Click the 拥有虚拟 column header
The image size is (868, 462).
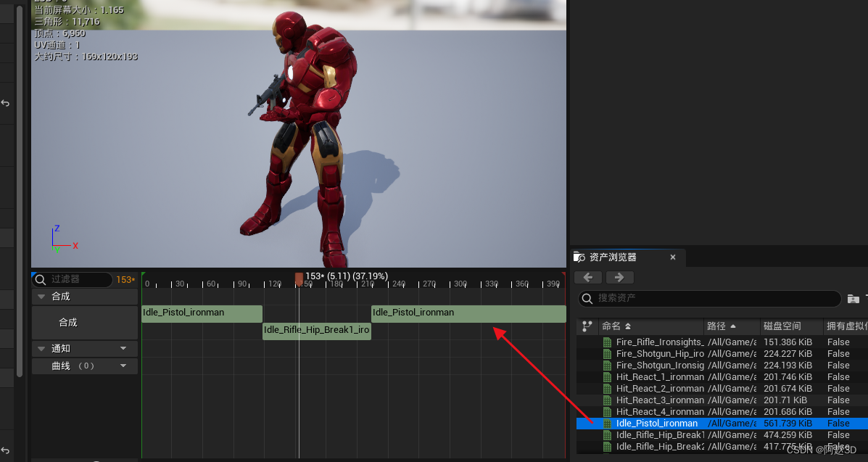tap(846, 326)
